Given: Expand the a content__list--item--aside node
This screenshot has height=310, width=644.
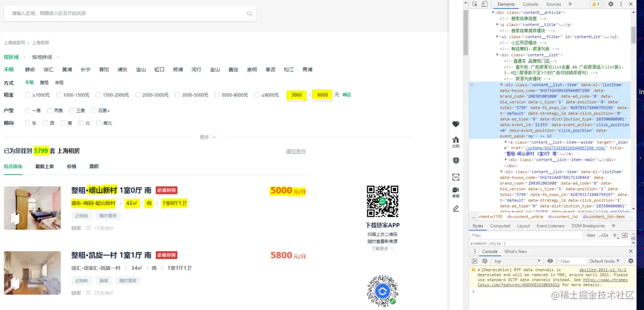Looking at the screenshot, I should click(506, 141).
